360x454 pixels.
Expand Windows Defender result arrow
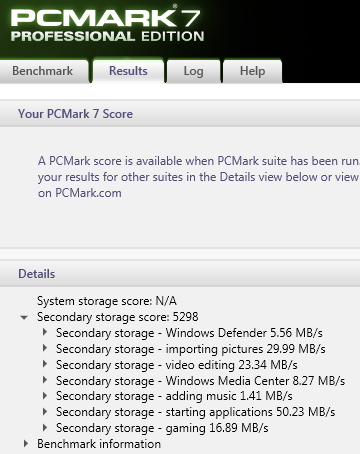45,332
